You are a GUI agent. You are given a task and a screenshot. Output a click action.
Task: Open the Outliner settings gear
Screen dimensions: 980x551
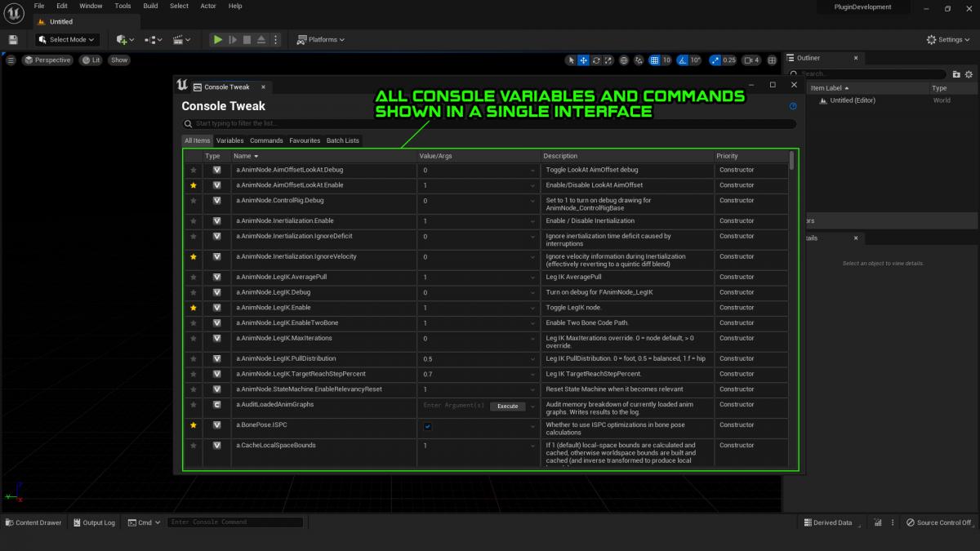(x=969, y=73)
